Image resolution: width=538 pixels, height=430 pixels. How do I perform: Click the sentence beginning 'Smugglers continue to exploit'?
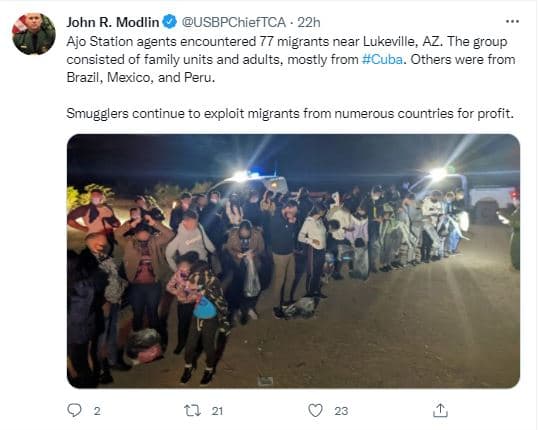tap(290, 113)
